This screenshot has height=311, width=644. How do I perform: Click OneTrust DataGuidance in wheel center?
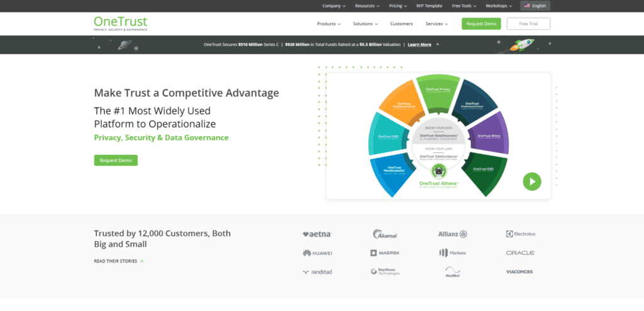tap(438, 156)
